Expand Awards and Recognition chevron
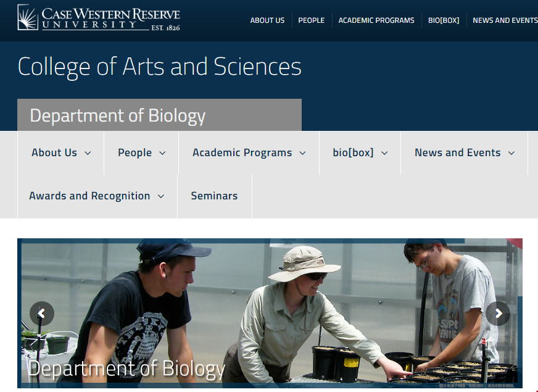Image resolution: width=538 pixels, height=392 pixels. point(161,196)
